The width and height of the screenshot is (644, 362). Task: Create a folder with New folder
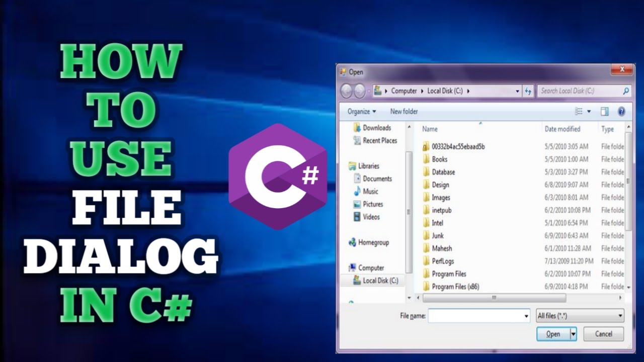tap(404, 112)
